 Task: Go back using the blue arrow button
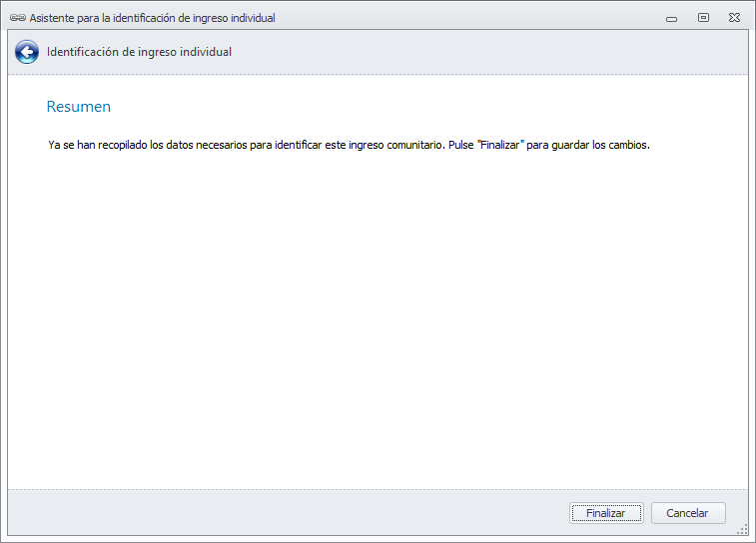(x=27, y=53)
